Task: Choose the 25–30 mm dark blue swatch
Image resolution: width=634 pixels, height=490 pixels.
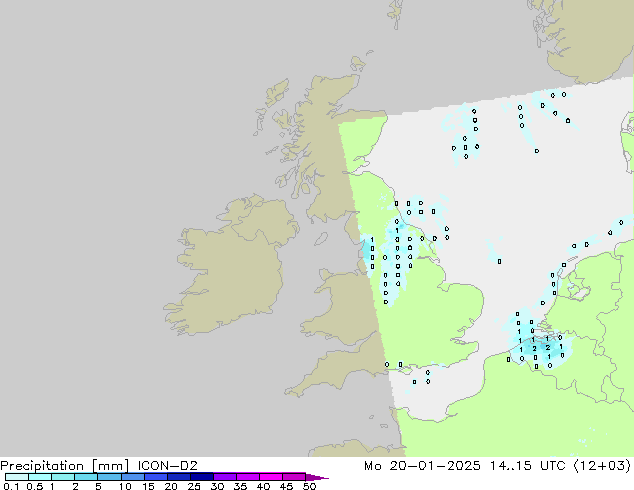Action: coord(201,477)
